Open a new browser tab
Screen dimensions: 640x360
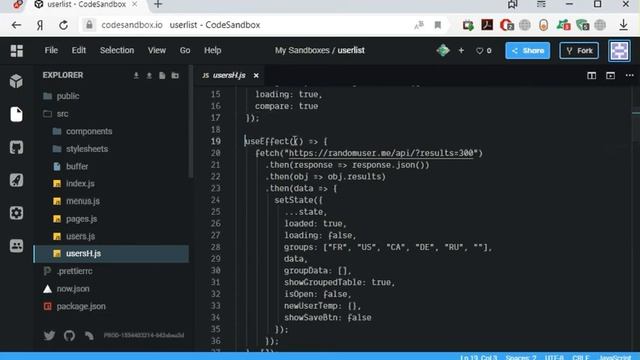[158, 4]
